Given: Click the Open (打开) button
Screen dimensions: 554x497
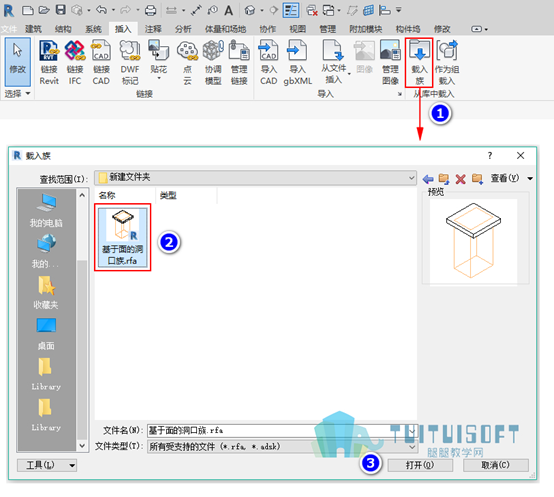Looking at the screenshot, I should tap(420, 465).
